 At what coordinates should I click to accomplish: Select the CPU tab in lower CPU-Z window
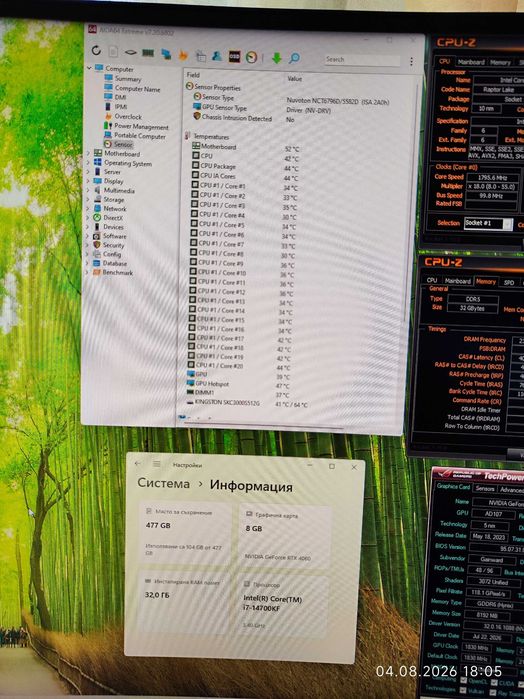[x=432, y=280]
